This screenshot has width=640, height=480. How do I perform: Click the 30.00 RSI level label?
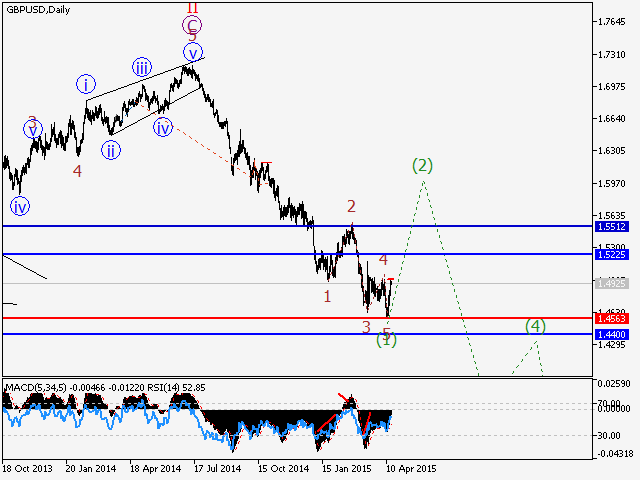click(609, 436)
